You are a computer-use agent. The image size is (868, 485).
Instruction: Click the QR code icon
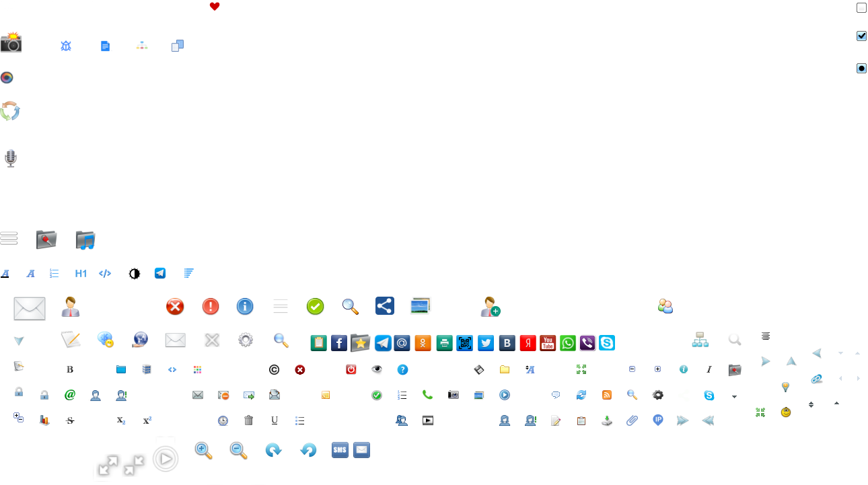[464, 343]
